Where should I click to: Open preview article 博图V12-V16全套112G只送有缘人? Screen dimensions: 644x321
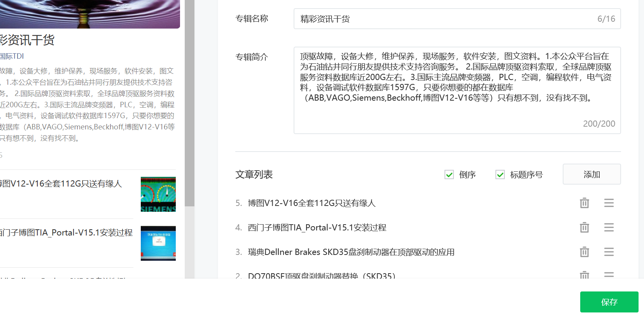(61, 183)
